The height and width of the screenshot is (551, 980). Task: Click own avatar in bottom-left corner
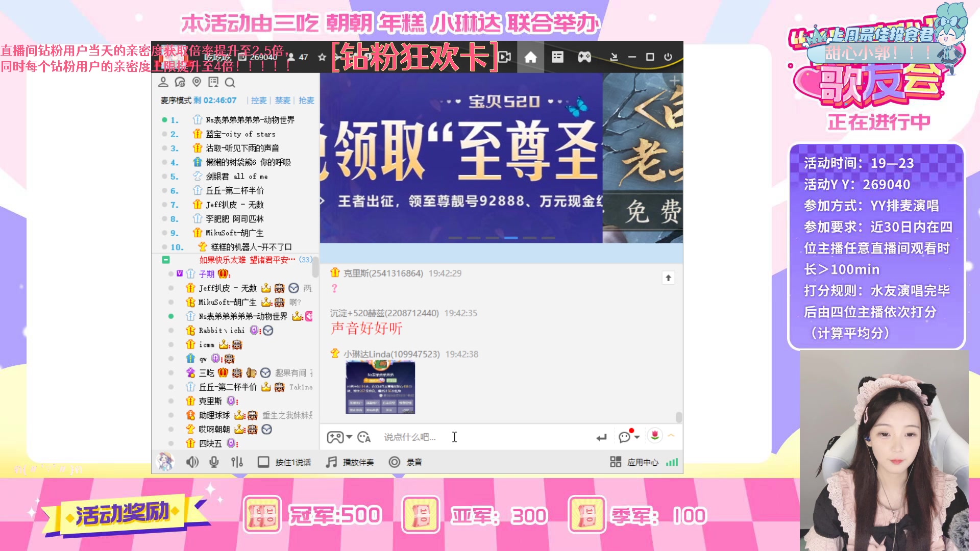(x=165, y=461)
